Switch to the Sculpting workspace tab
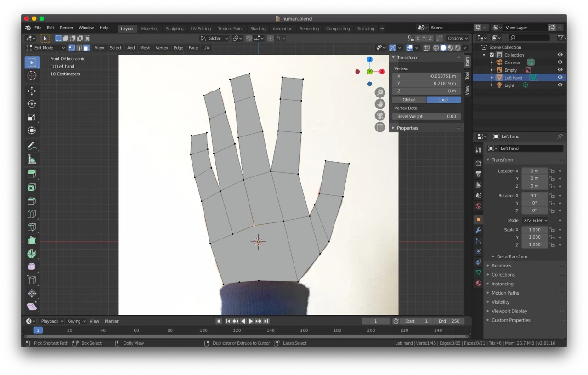The width and height of the screenshot is (588, 375). pos(175,28)
